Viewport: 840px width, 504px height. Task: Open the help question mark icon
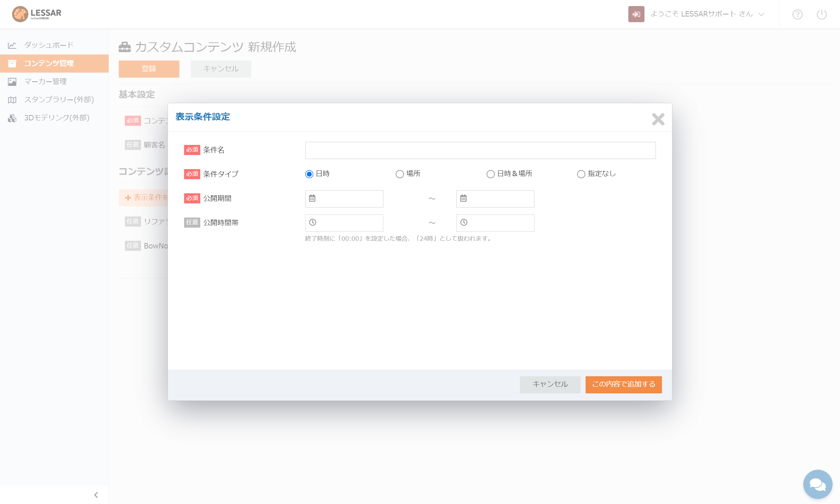(x=797, y=14)
